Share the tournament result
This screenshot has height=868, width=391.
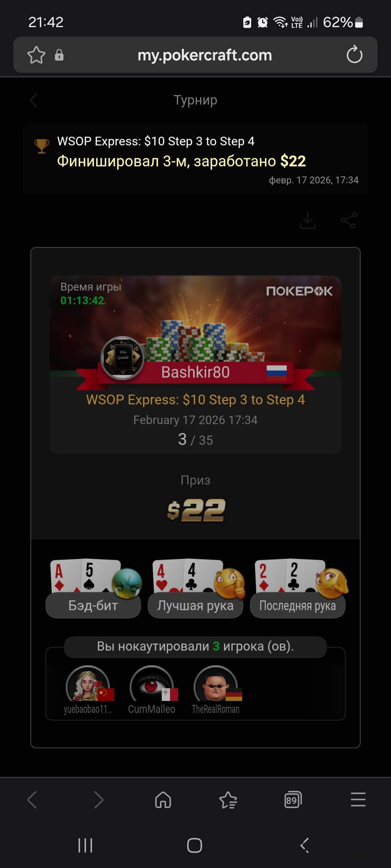point(349,220)
